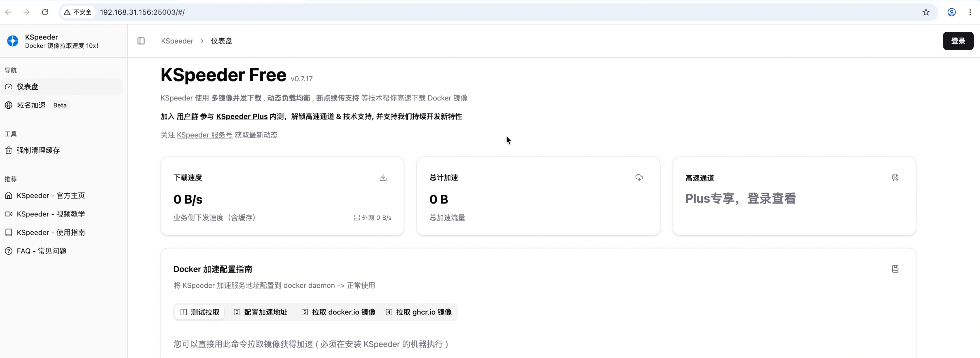980x358 pixels.
Task: Open the KSpeeder 服务号 link
Action: coord(205,135)
